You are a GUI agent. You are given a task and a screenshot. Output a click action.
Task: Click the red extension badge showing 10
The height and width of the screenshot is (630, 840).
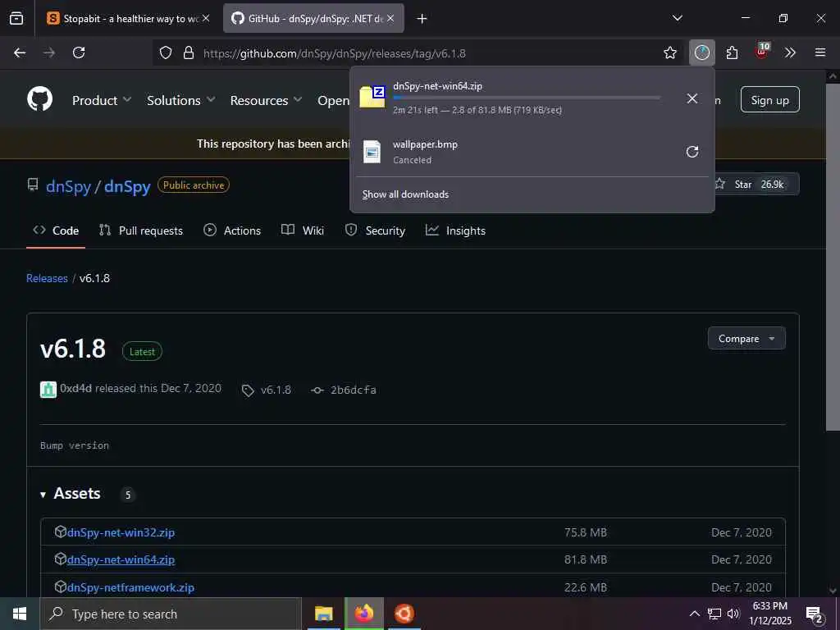[762, 51]
